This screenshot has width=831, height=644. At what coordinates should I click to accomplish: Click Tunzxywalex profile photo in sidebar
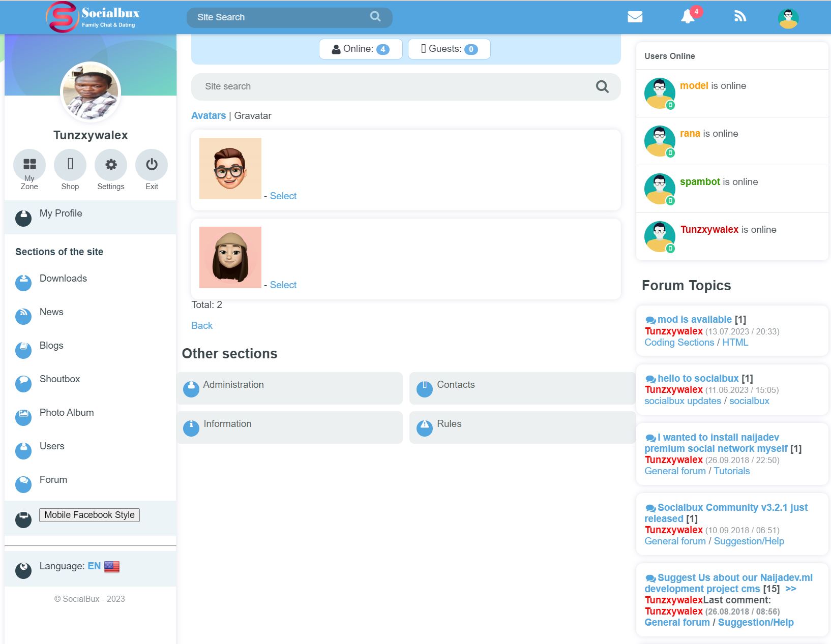click(x=91, y=92)
